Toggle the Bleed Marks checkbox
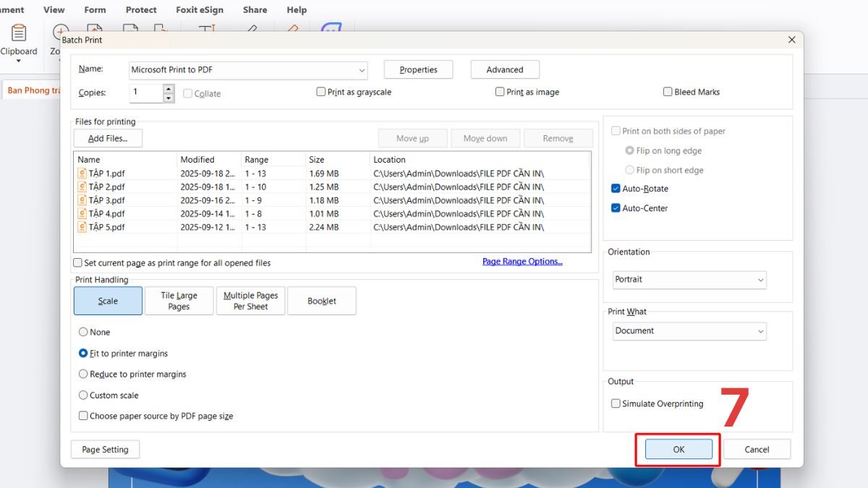Viewport: 868px width, 488px height. (x=668, y=92)
